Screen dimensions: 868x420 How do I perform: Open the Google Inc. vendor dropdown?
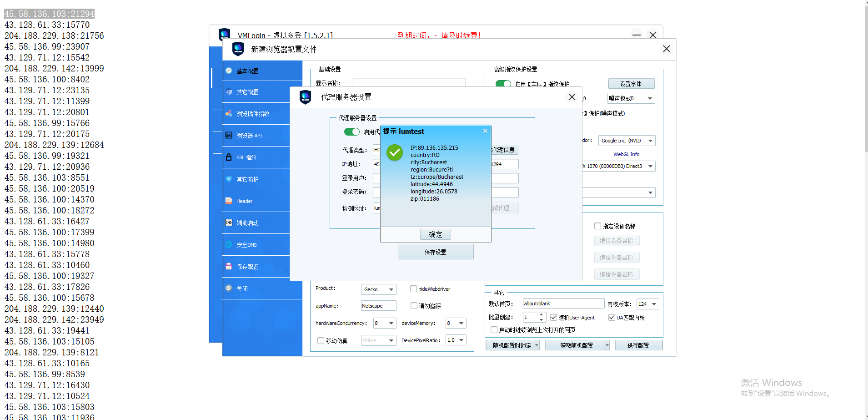627,141
